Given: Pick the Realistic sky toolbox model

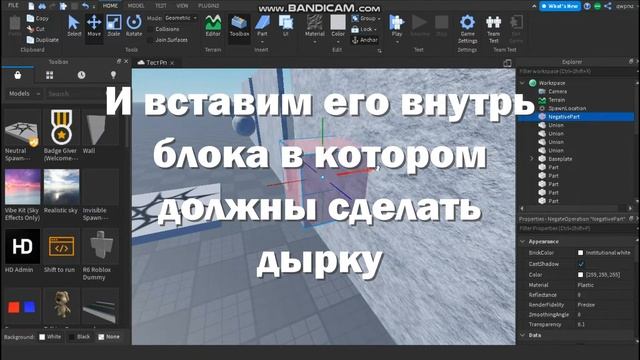Looking at the screenshot, I should [x=61, y=192].
